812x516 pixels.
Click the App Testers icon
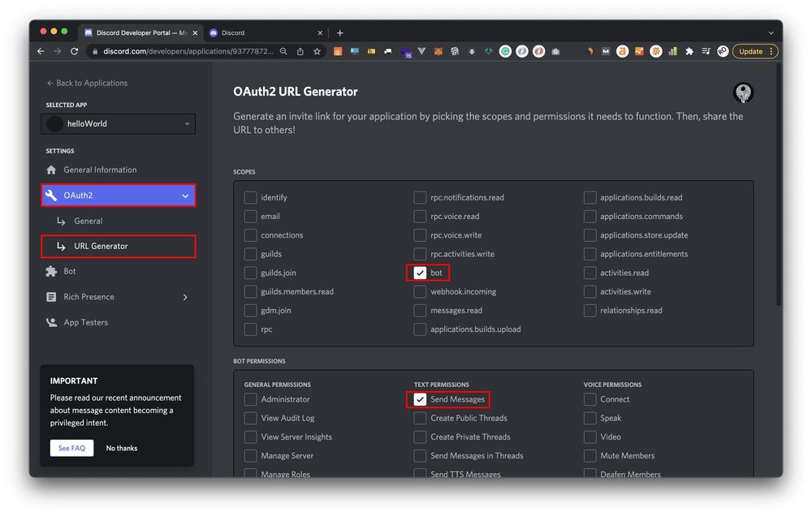52,323
